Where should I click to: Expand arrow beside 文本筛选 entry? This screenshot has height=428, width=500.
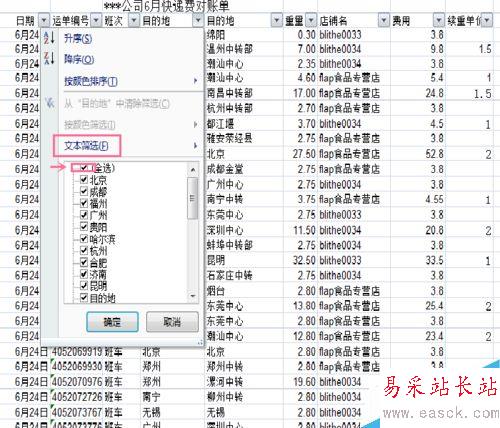195,146
